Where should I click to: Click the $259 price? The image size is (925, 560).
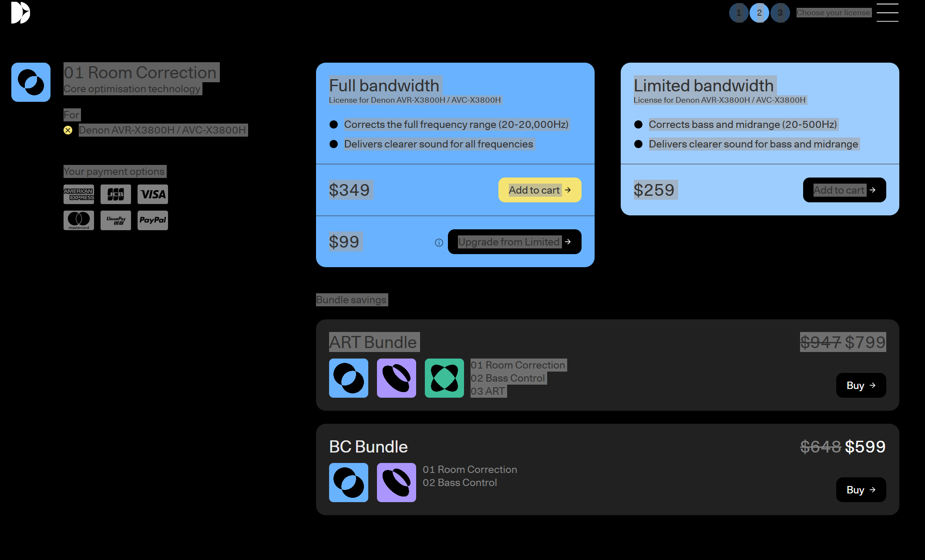(654, 190)
